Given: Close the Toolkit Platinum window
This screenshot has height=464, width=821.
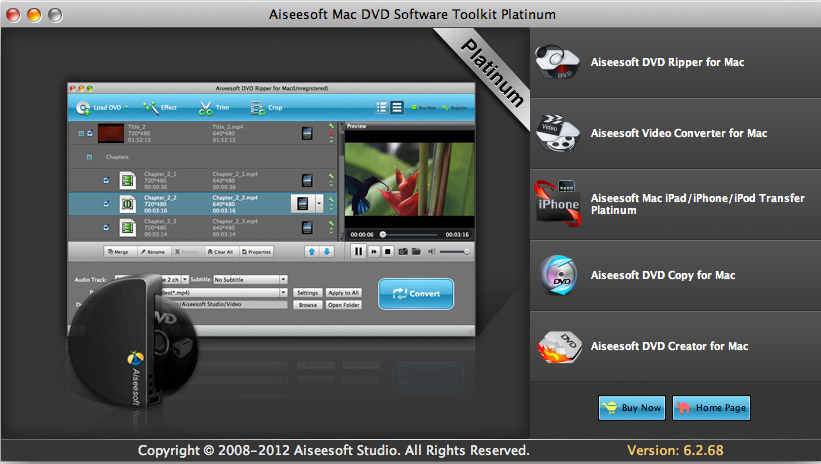Looking at the screenshot, I should [x=13, y=15].
